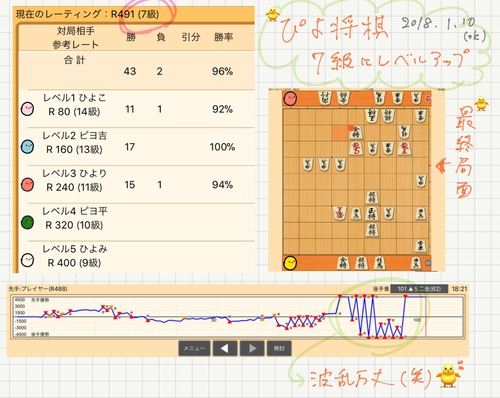Open the 検討 analysis button

(x=279, y=348)
